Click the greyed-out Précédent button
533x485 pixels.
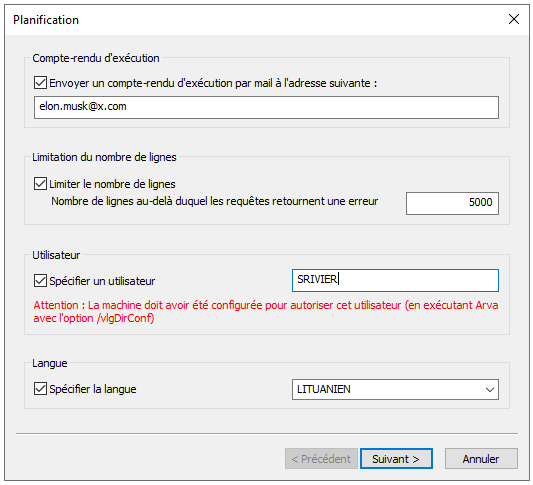tap(321, 458)
